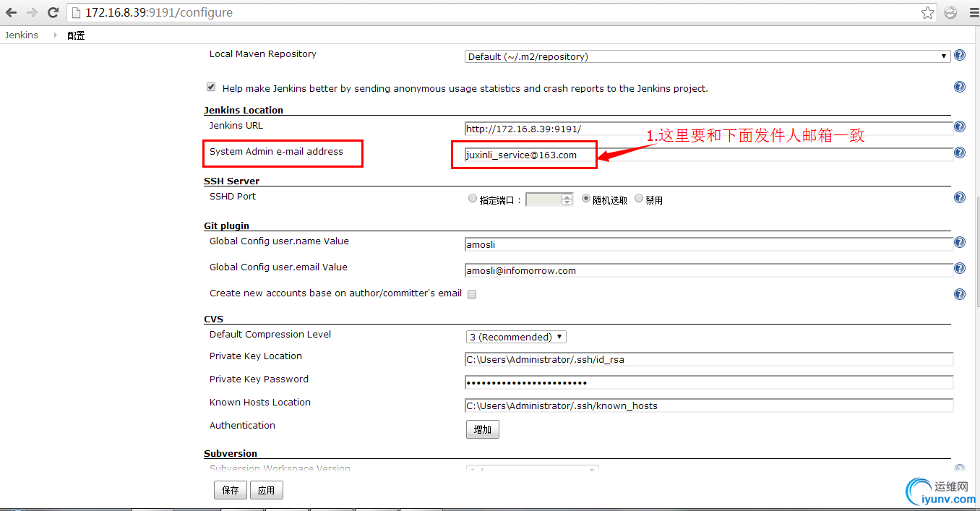Select the 禁用 radio button

click(639, 198)
